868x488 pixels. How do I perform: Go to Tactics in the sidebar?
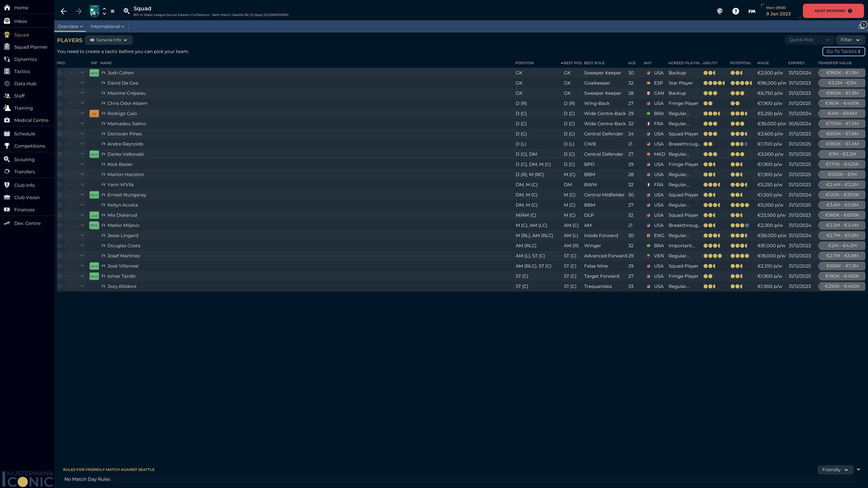22,72
